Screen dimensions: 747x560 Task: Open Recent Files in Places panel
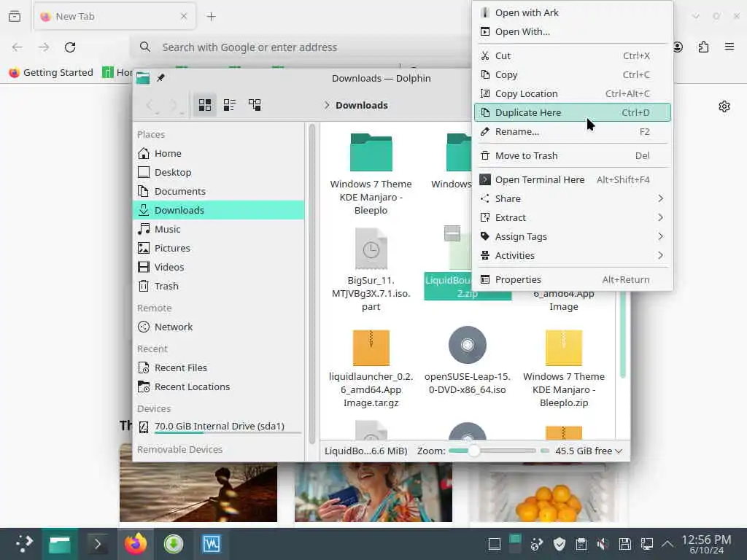[219, 368]
